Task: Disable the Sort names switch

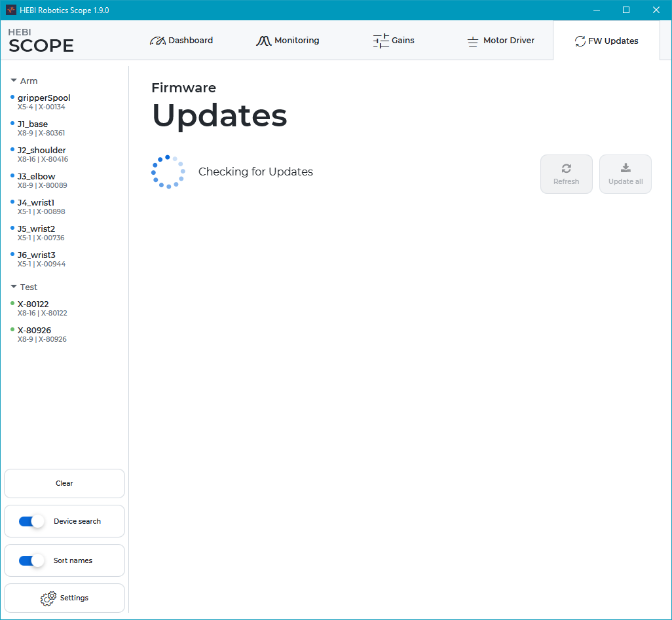Action: (x=31, y=560)
